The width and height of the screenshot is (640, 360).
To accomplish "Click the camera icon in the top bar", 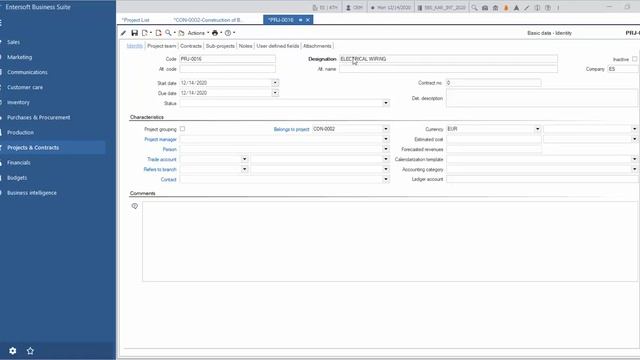I will tap(485, 7).
